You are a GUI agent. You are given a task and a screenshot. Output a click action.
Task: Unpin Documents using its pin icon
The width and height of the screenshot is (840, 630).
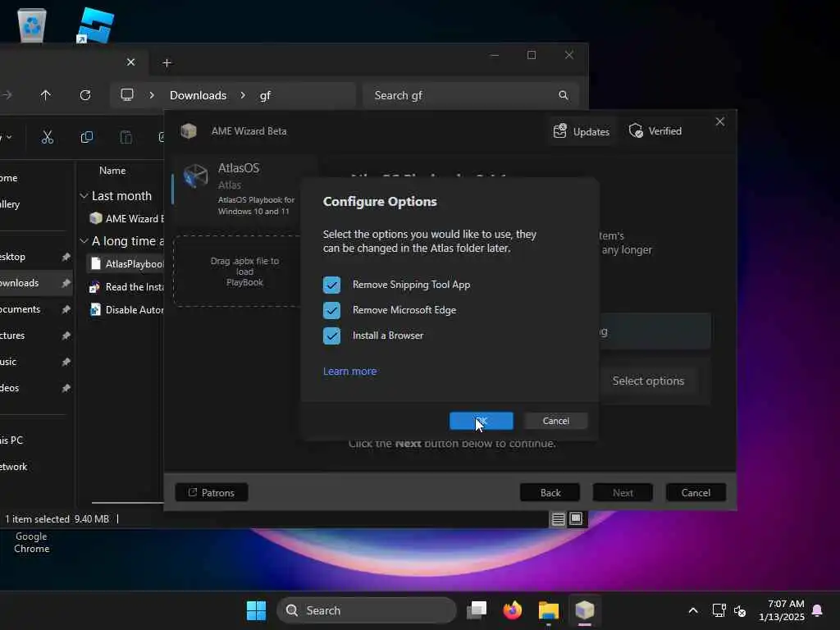pyautogui.click(x=66, y=309)
